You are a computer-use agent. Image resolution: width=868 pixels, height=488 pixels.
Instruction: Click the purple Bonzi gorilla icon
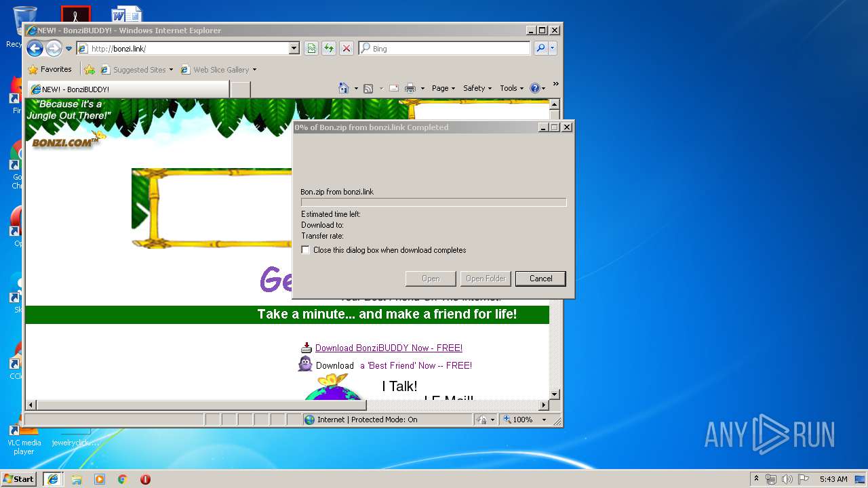coord(306,364)
